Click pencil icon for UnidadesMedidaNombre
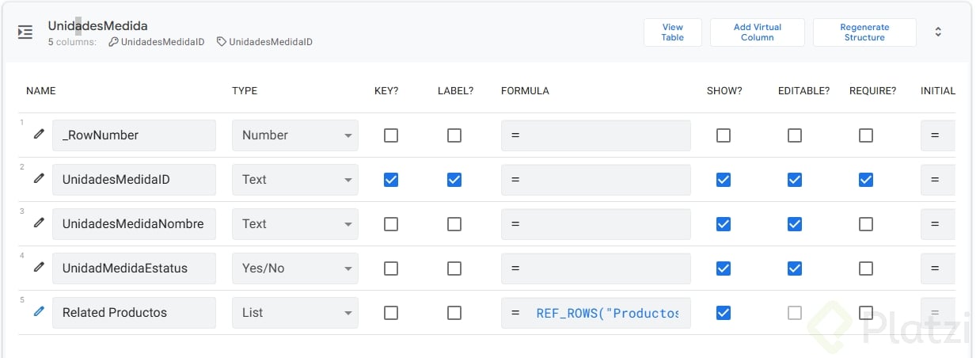Viewport: 980px width, 358px height. point(39,223)
